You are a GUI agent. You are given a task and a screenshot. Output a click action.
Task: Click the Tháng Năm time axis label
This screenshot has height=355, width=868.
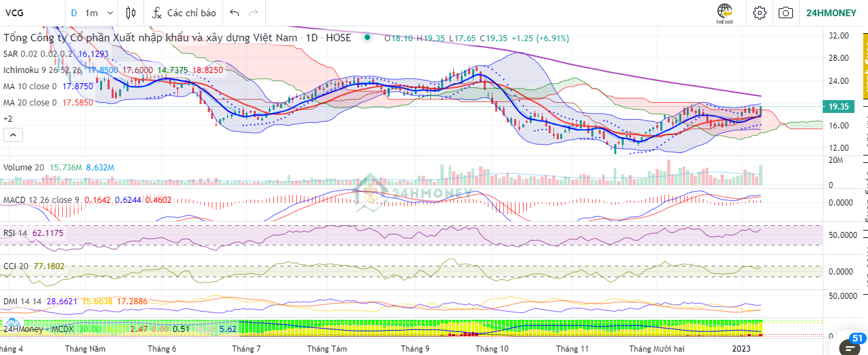[85, 348]
